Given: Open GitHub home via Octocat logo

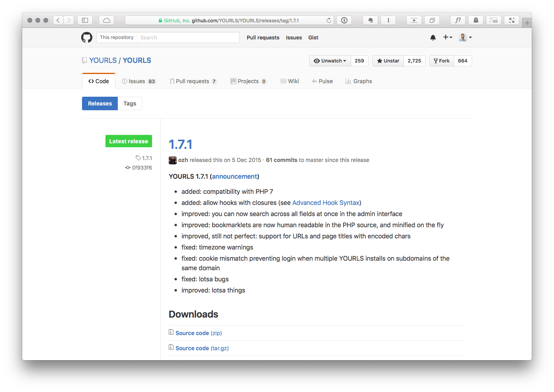Looking at the screenshot, I should pos(87,37).
